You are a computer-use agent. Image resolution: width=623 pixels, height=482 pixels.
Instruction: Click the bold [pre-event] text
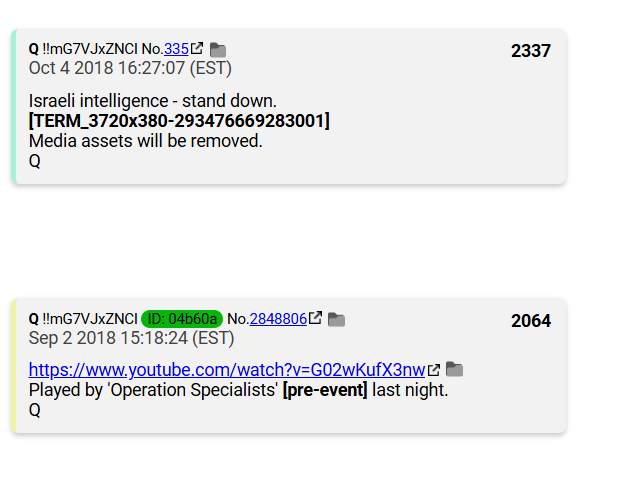325,390
